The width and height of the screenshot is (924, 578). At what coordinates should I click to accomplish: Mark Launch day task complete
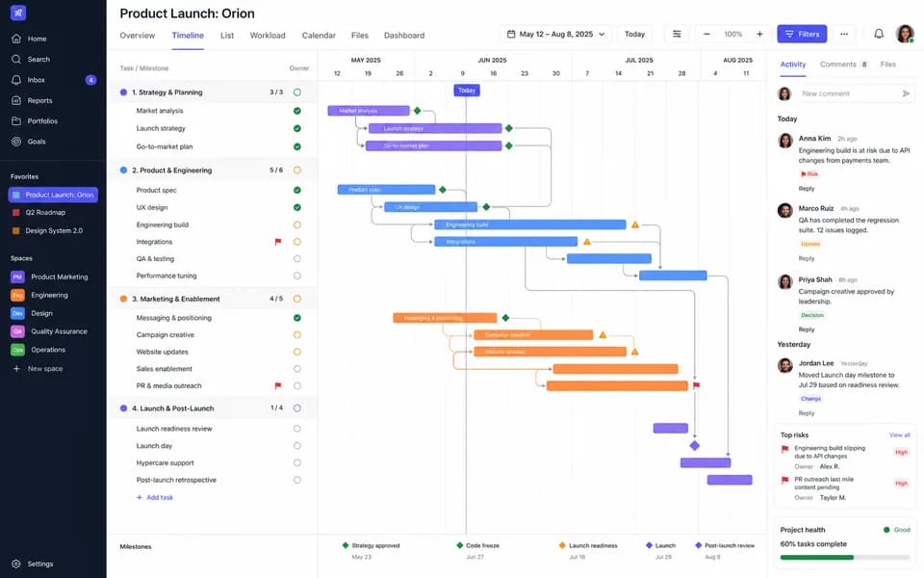coord(297,446)
